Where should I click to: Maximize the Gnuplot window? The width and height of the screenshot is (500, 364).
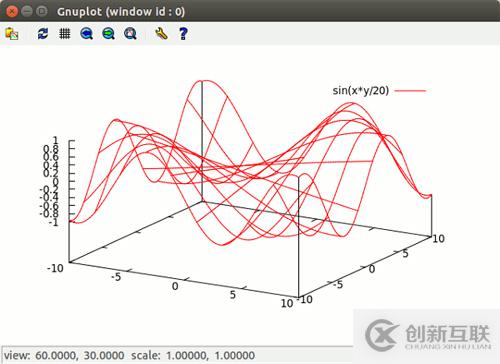pos(42,12)
